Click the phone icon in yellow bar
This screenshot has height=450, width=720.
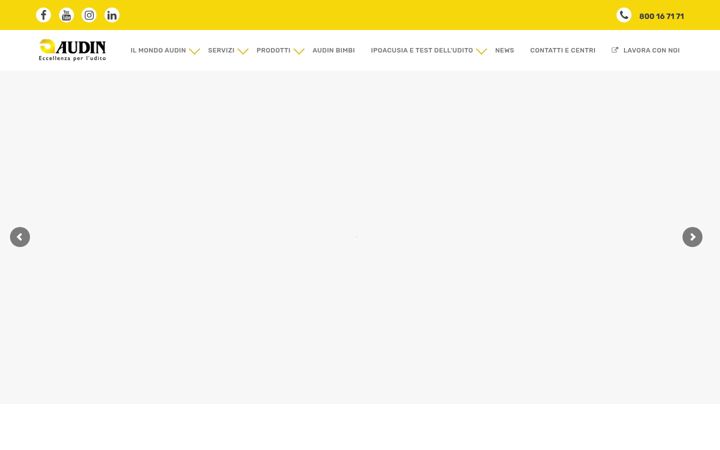point(624,15)
